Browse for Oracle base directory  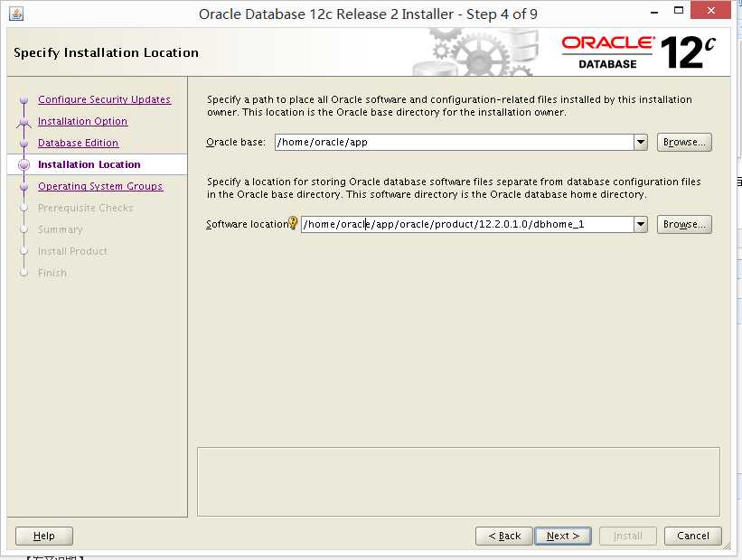684,142
